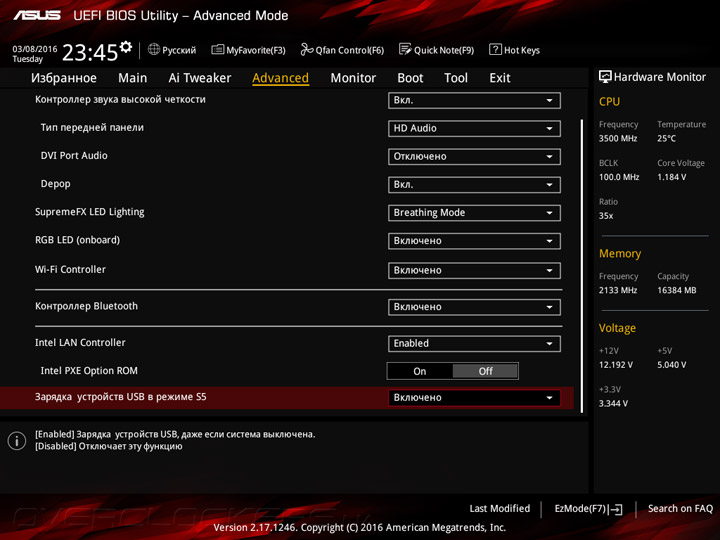
Task: Click the MyFavorite list icon
Action: point(217,50)
